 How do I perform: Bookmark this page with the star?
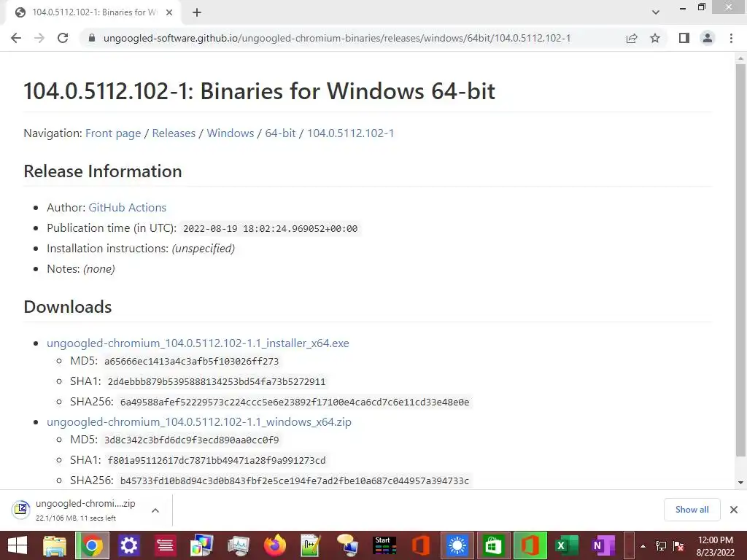(655, 38)
